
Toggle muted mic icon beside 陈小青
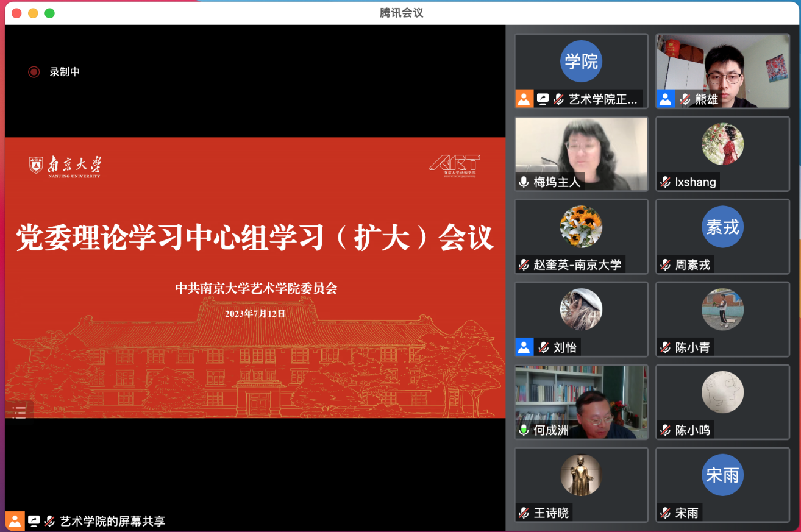666,347
